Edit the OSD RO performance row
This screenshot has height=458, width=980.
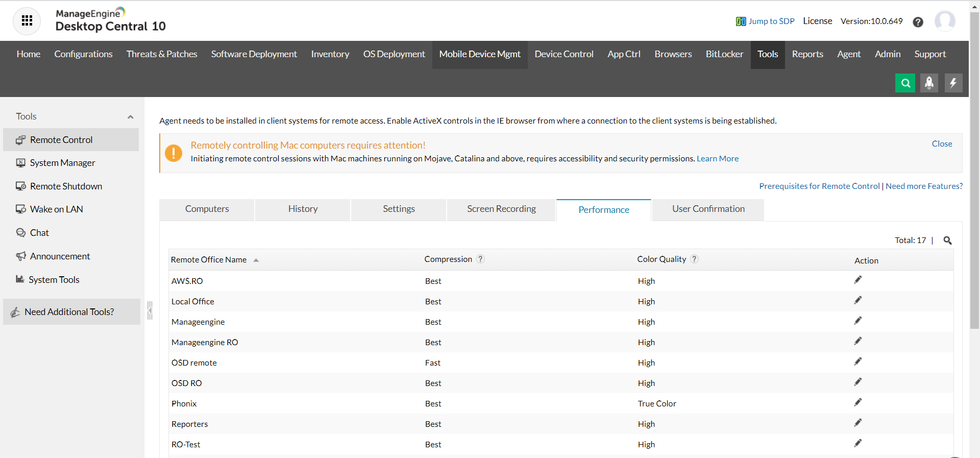857,382
